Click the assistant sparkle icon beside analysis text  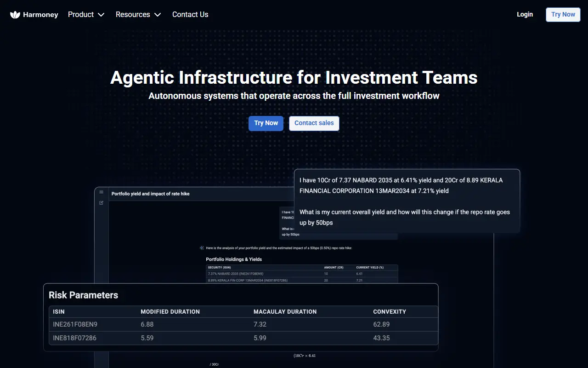(202, 248)
